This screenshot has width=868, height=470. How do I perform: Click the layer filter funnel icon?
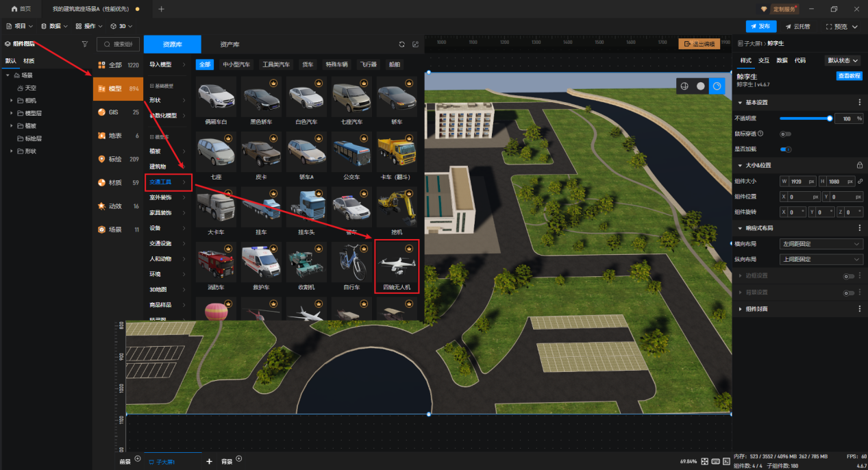(85, 44)
